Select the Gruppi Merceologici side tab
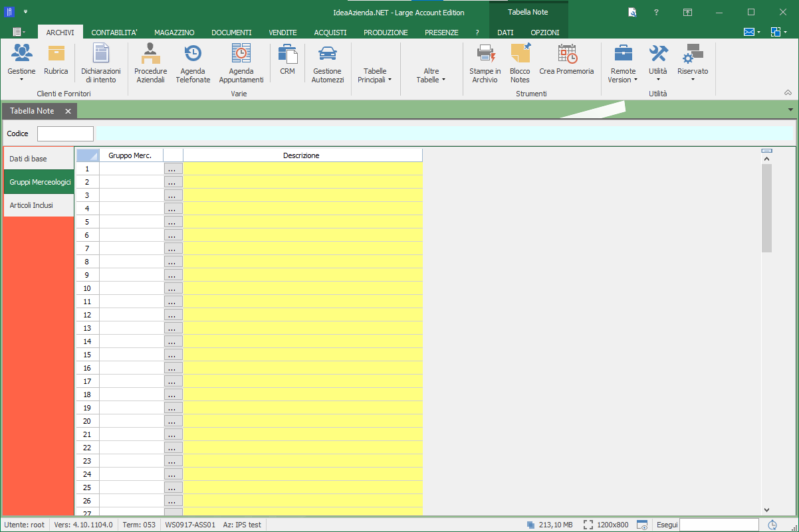799x532 pixels. [39, 182]
